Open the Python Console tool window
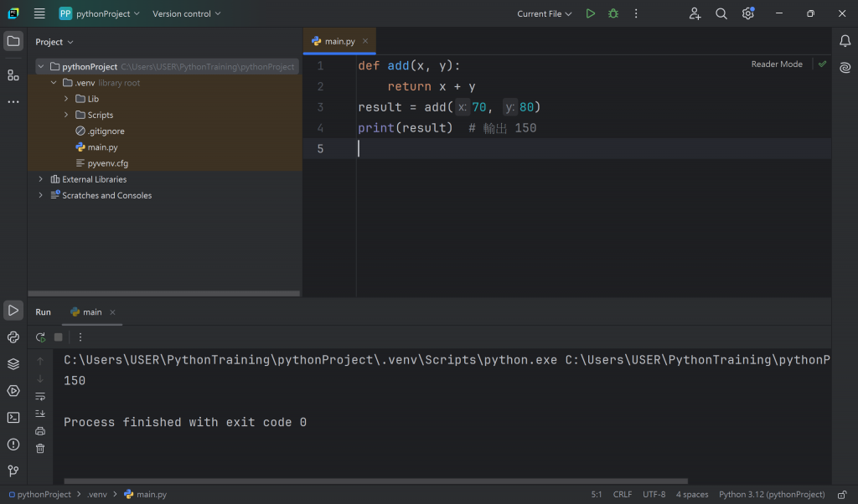858x504 pixels. click(13, 337)
